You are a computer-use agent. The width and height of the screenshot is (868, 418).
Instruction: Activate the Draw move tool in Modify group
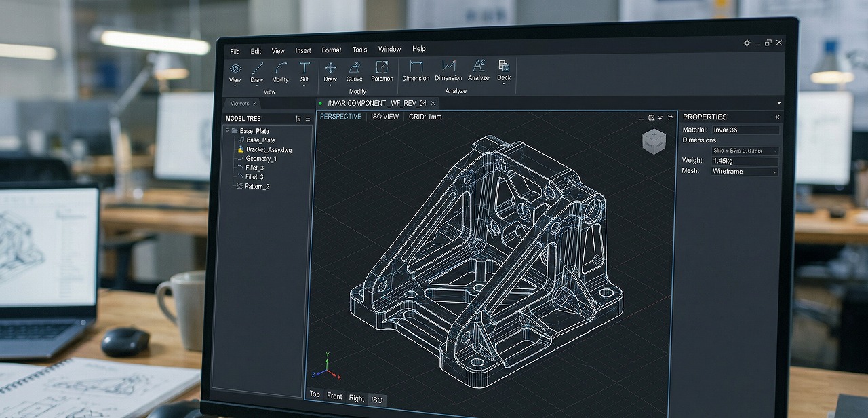click(x=330, y=70)
